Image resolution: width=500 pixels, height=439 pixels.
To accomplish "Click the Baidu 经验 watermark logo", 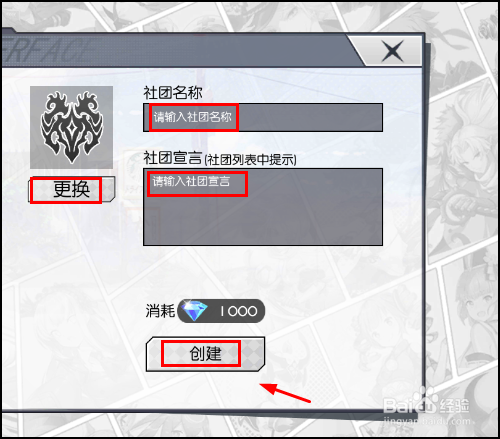I will click(426, 405).
